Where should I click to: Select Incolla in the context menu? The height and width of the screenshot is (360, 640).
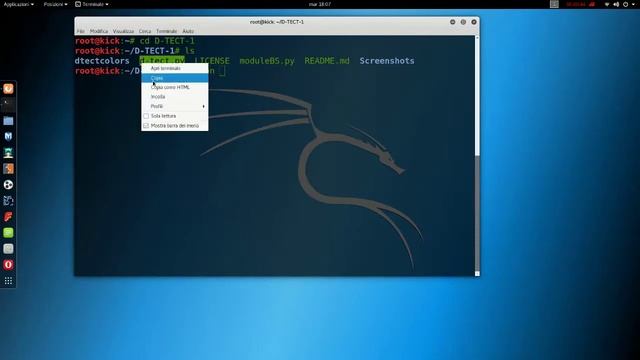[175, 97]
